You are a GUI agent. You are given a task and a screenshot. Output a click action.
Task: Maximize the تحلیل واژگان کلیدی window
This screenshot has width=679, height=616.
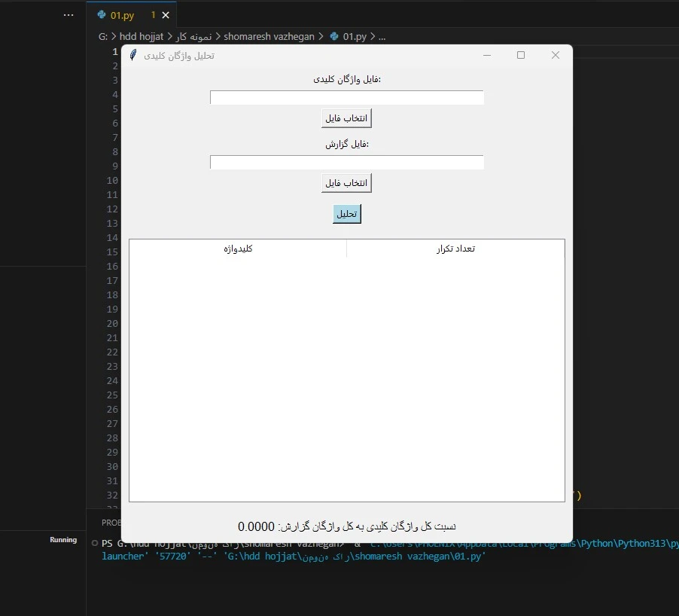[521, 55]
